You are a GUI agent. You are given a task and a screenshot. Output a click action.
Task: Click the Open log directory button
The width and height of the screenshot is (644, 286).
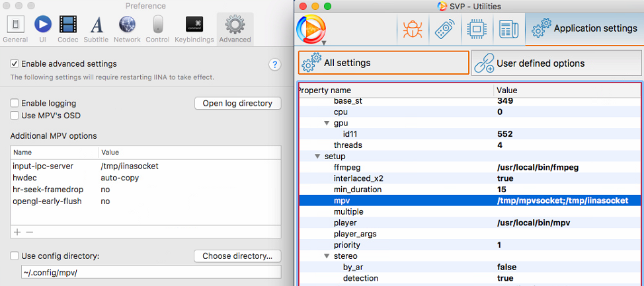coord(237,103)
